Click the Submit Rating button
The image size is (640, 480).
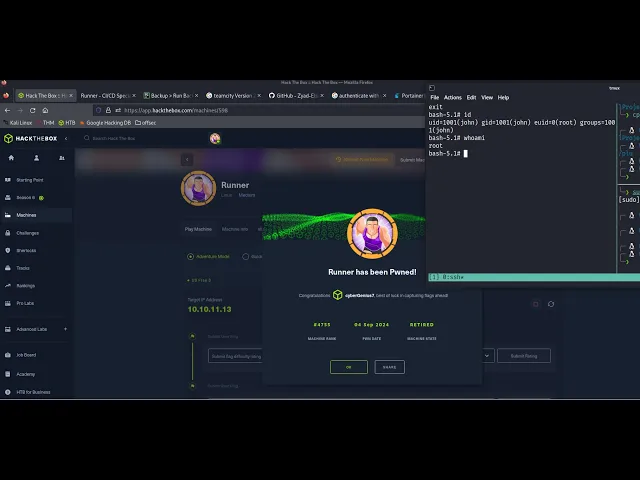(x=524, y=356)
